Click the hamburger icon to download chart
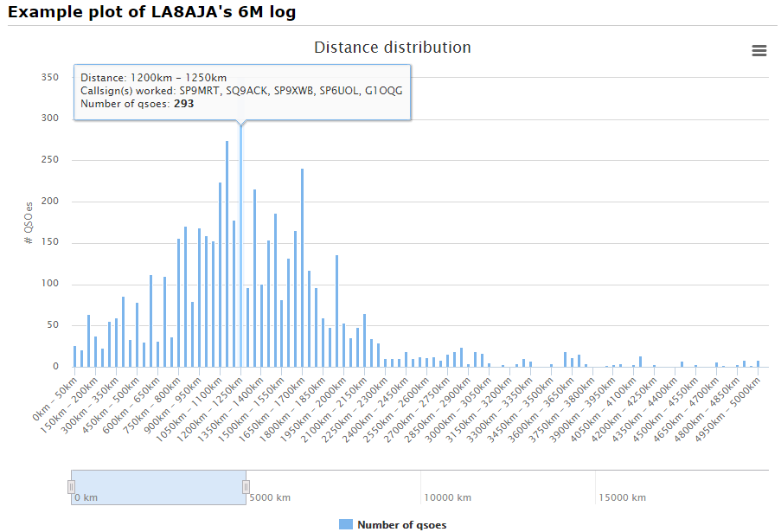The image size is (781, 532). [x=759, y=51]
